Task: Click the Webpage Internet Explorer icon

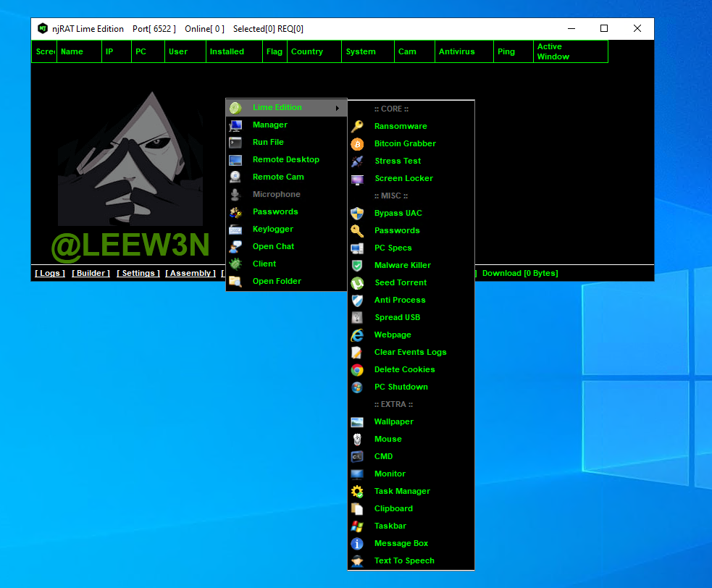Action: 357,335
